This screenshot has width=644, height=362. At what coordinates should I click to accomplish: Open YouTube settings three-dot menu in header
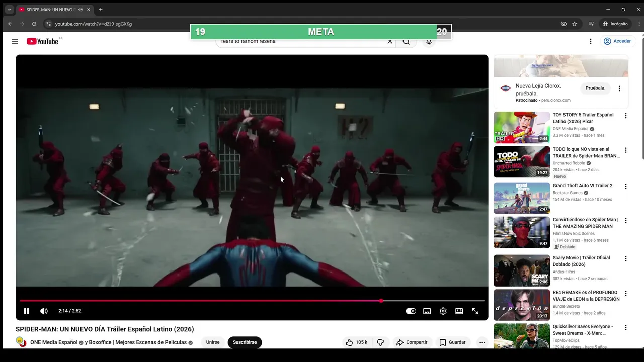tap(591, 41)
